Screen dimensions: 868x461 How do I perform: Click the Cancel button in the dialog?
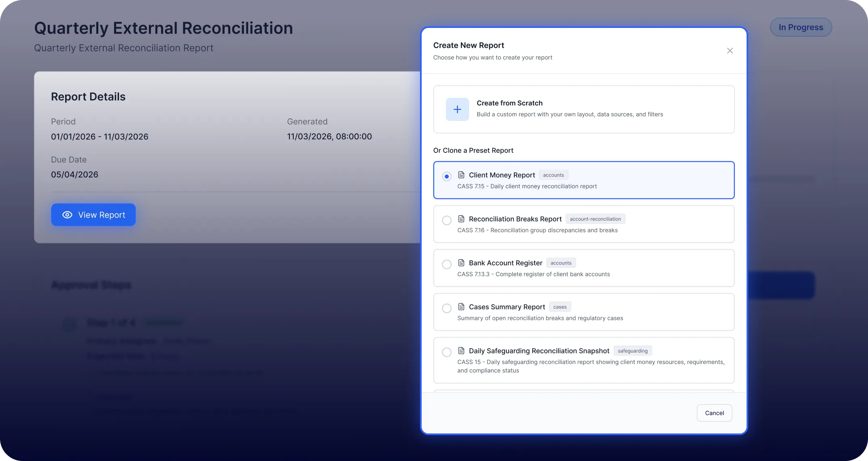714,413
